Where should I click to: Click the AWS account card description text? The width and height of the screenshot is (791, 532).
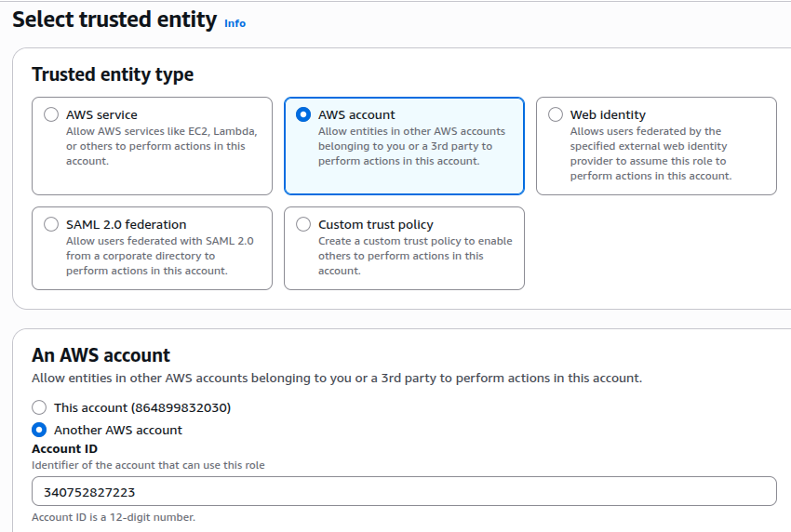411,146
